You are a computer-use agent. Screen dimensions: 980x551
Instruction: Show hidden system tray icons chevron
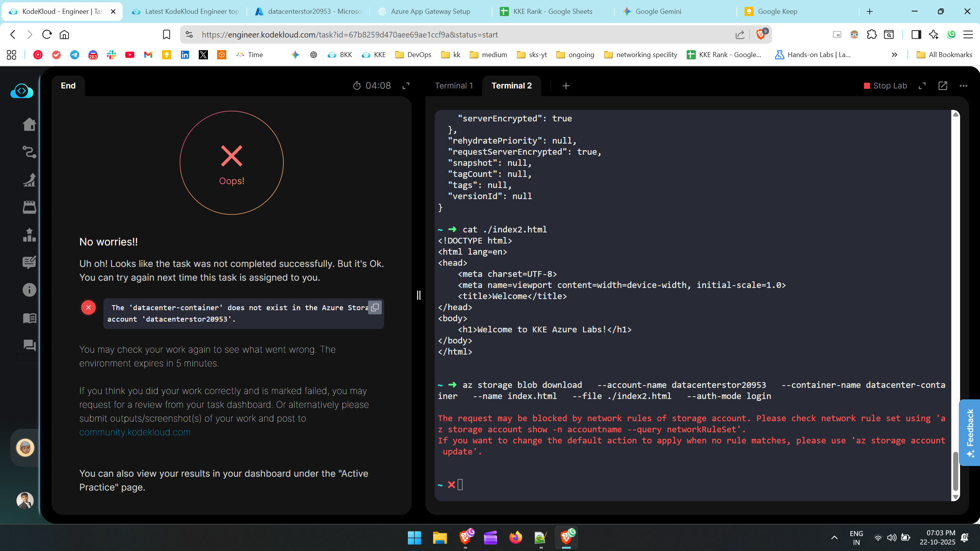tap(834, 538)
